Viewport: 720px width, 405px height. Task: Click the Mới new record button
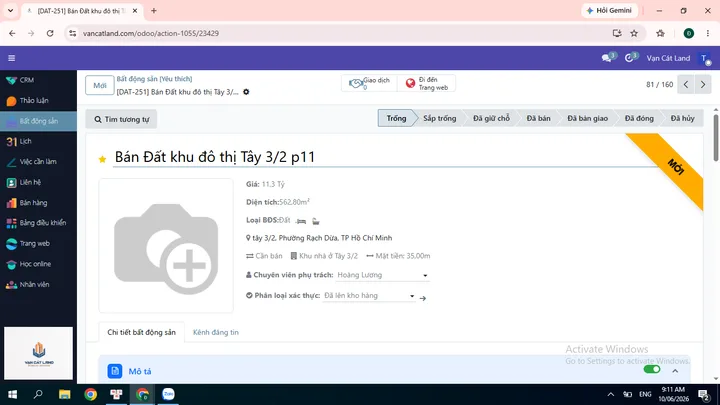100,85
